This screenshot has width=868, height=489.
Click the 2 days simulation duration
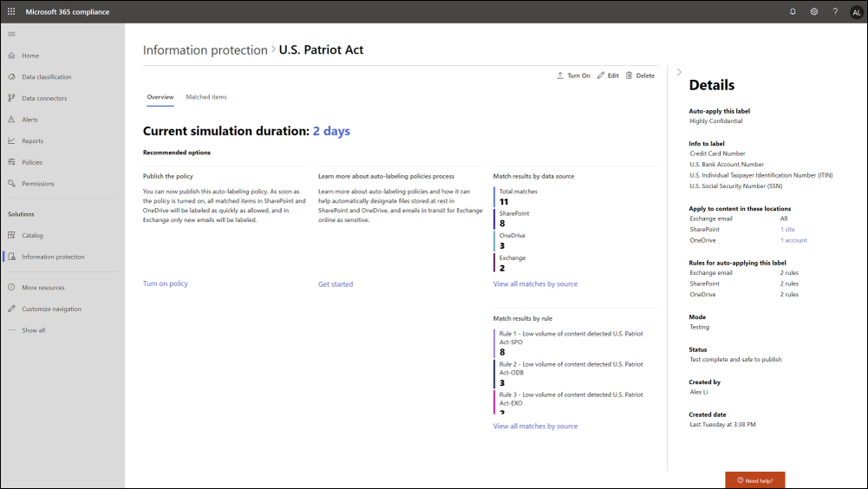[331, 131]
